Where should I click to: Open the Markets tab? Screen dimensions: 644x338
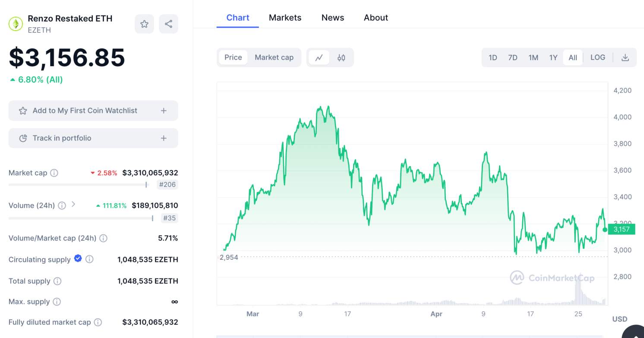(285, 18)
